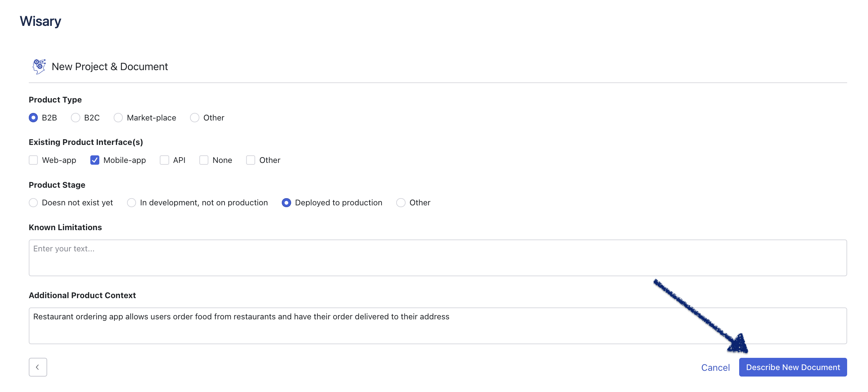Click the arrow pointing to Describe New Document
The height and width of the screenshot is (392, 868).
coord(793,366)
